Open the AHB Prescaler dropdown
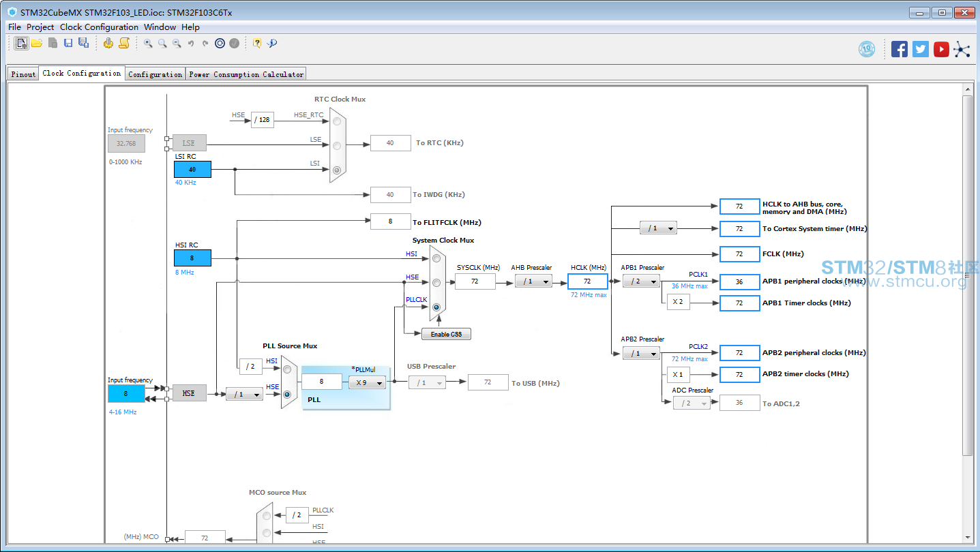Image resolution: width=980 pixels, height=552 pixels. (x=533, y=281)
